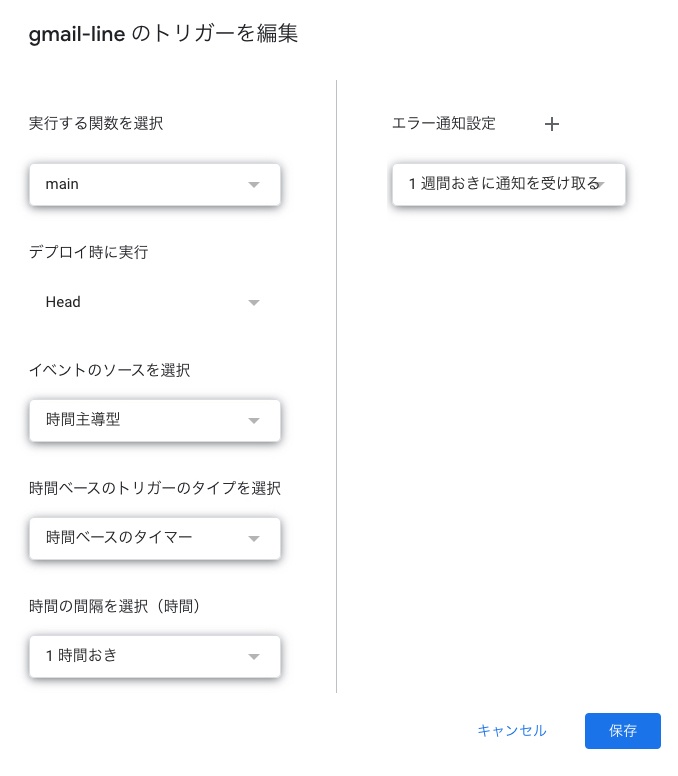Click the plus icon beside エラー通知設定
Screen dimensions: 678x776
click(x=552, y=124)
